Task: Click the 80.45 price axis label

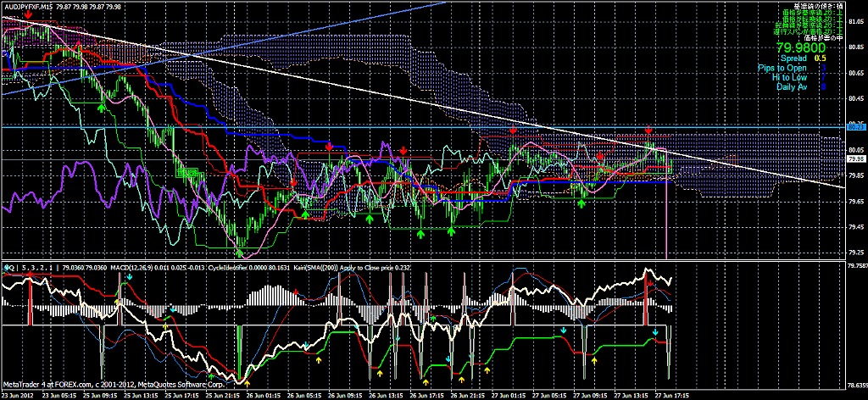Action: point(854,99)
